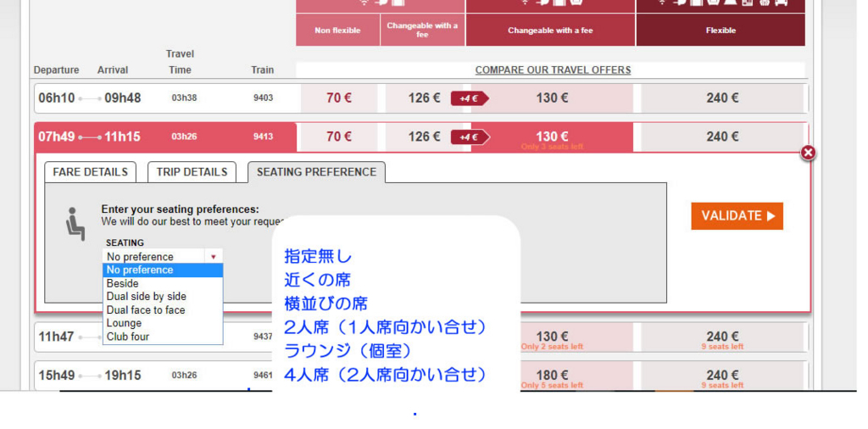Choose the 'Beside' seating option
This screenshot has height=429, width=868.
pyautogui.click(x=163, y=283)
